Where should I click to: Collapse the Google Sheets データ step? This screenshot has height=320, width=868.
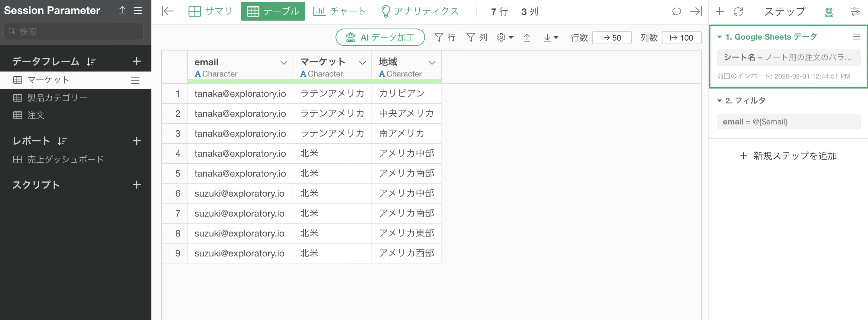pyautogui.click(x=719, y=37)
